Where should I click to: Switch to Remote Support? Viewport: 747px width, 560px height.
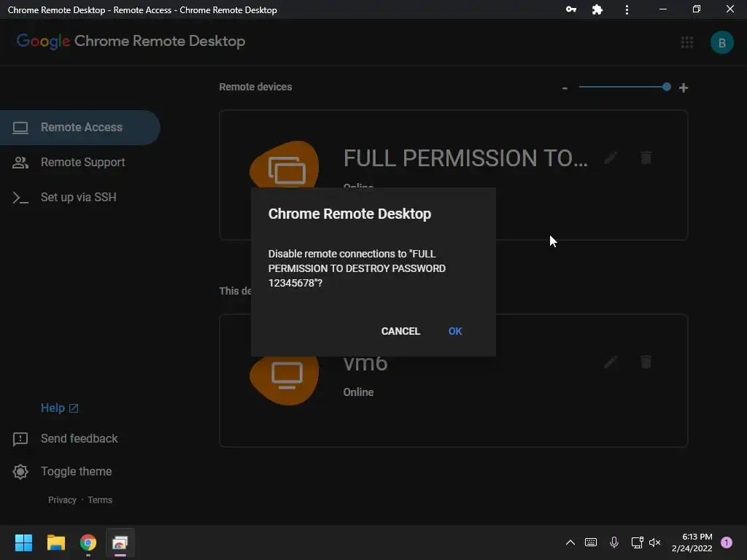pyautogui.click(x=82, y=163)
